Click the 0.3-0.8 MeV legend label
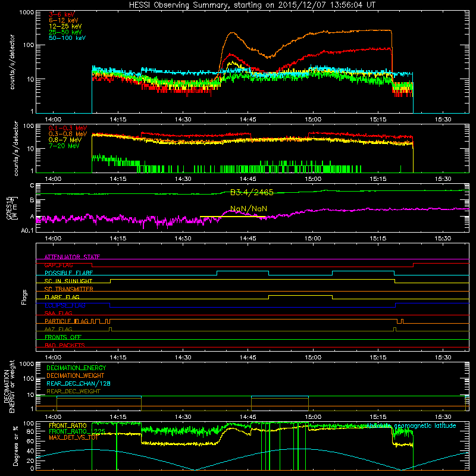Viewport: 476px width, 476px height. point(68,134)
